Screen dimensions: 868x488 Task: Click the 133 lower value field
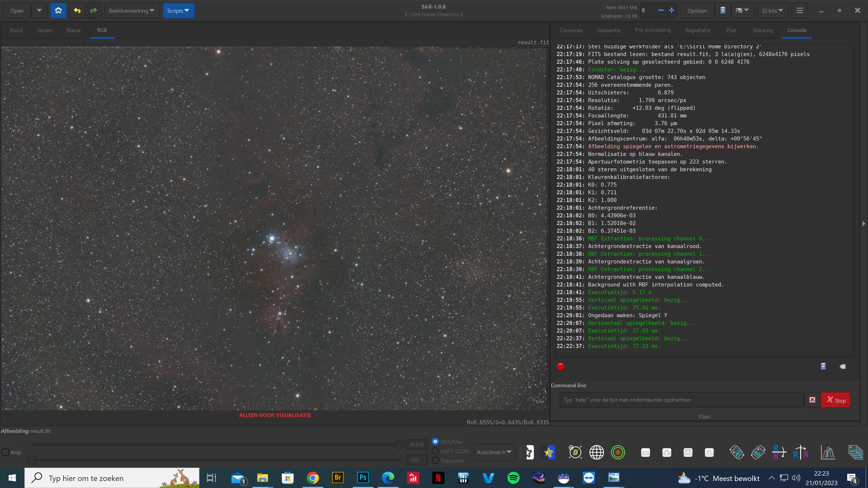click(x=417, y=460)
